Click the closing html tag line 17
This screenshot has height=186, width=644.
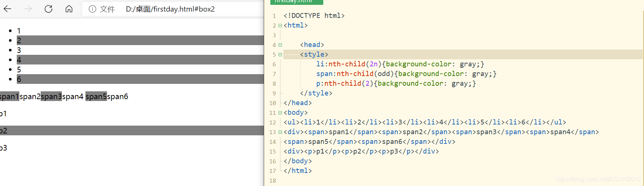[298, 171]
